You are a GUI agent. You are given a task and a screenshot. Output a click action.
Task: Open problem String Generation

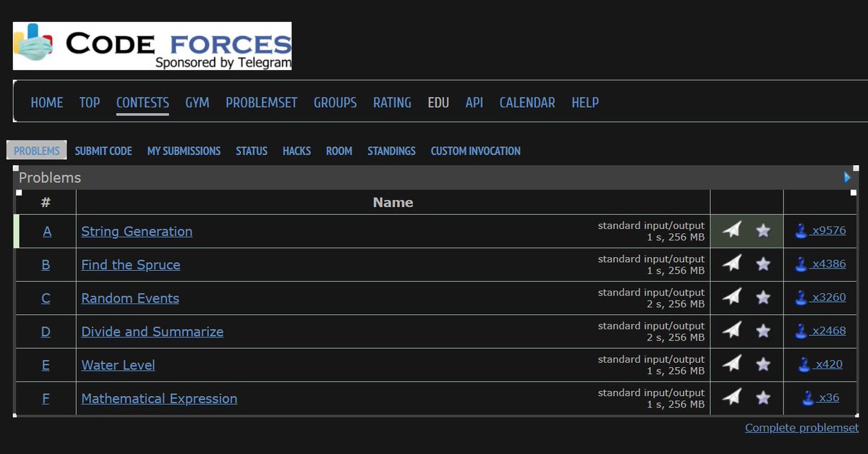137,232
